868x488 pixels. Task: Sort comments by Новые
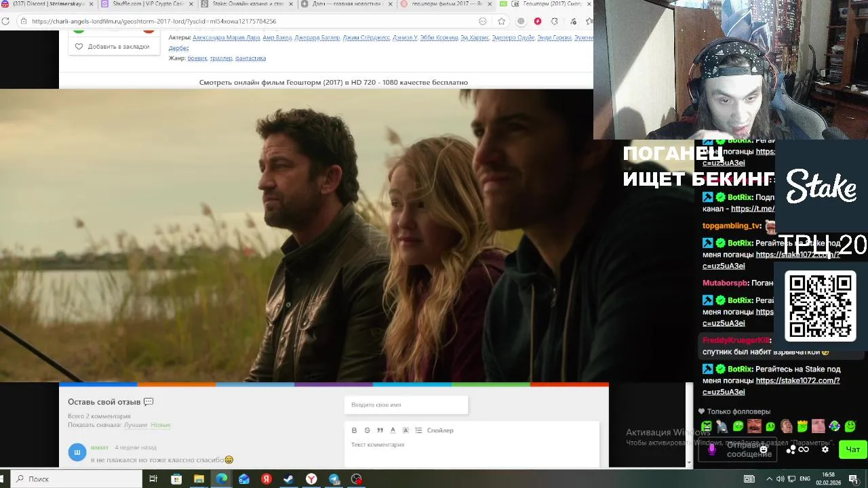(x=160, y=425)
